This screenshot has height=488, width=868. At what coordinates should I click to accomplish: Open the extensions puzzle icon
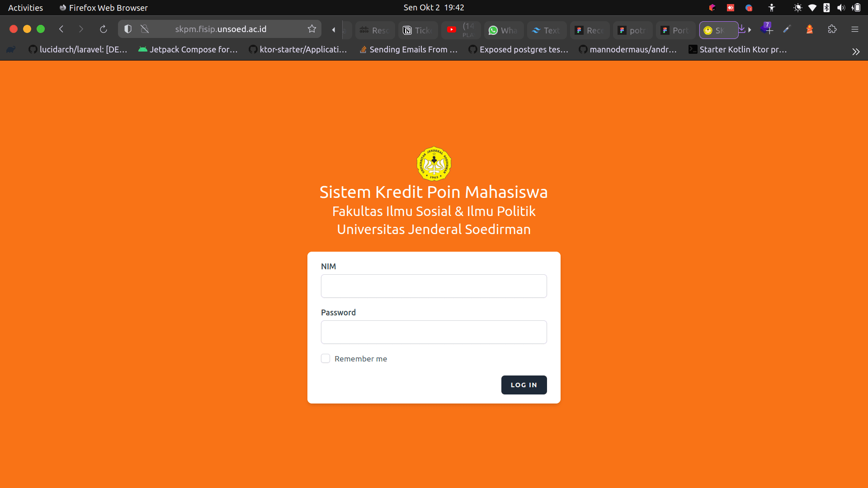832,29
